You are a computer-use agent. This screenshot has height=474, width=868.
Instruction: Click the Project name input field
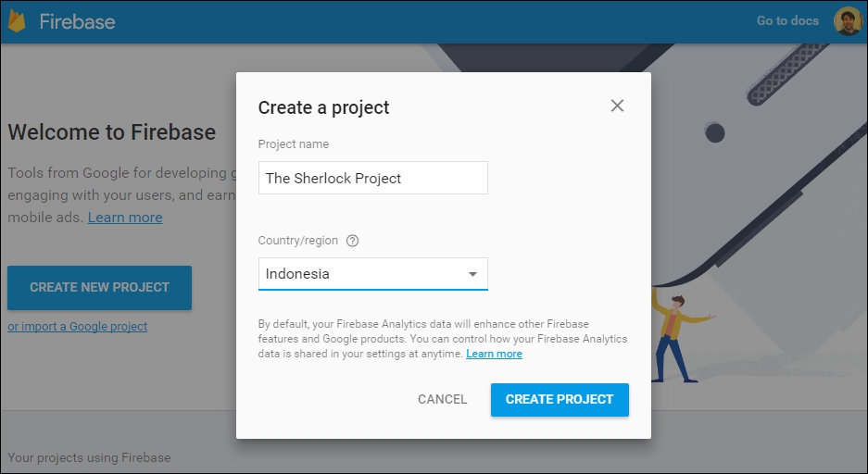[373, 178]
